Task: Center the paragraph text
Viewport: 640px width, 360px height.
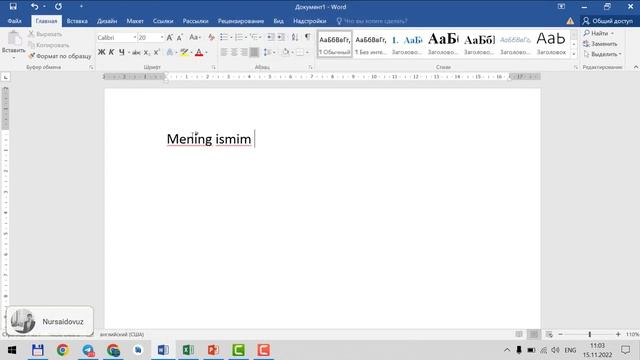Action: [x=234, y=52]
